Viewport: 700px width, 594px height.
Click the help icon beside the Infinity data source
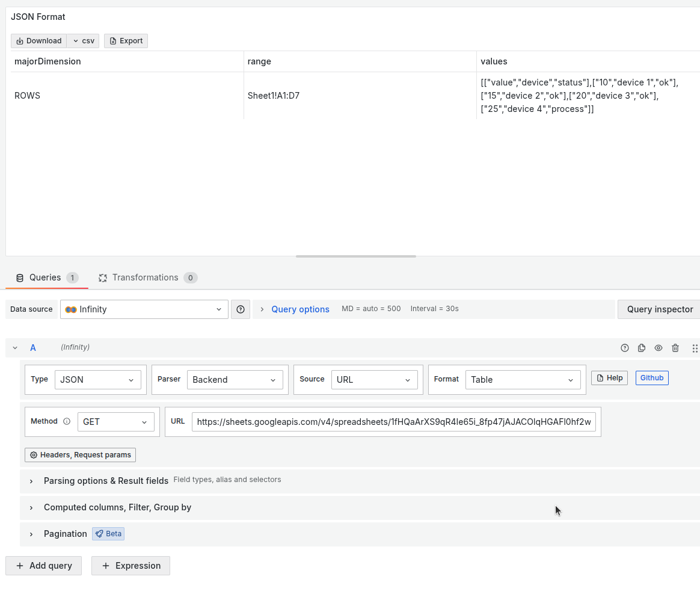[240, 309]
